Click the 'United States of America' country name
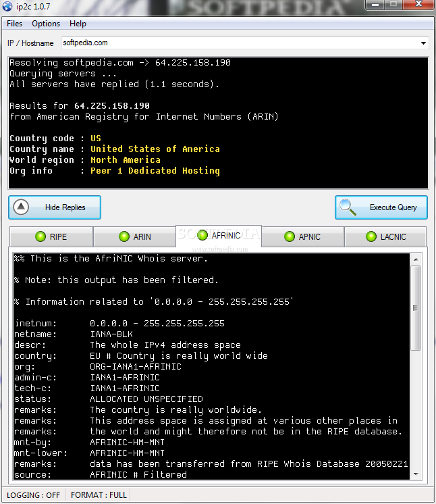436x504 pixels. click(155, 149)
